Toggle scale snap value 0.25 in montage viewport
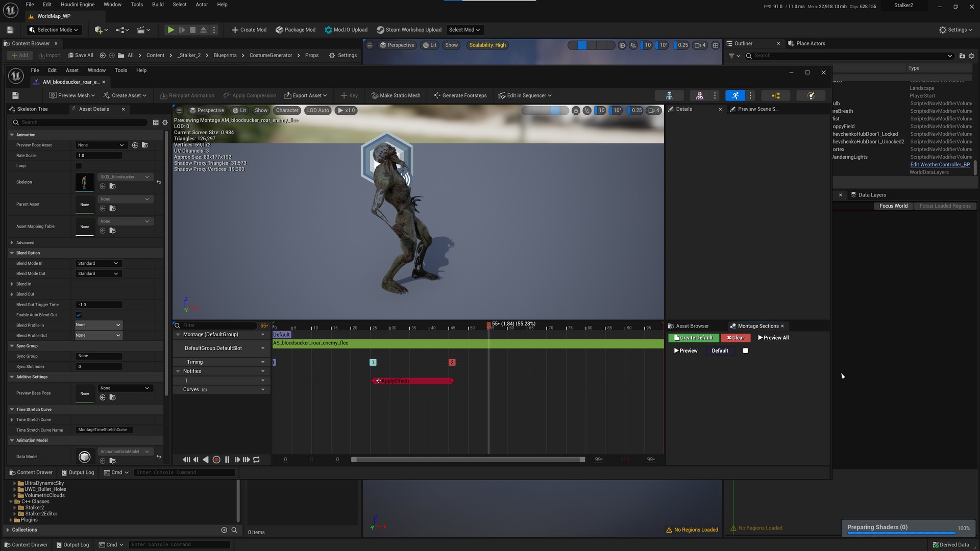This screenshot has height=551, width=980. (x=636, y=111)
